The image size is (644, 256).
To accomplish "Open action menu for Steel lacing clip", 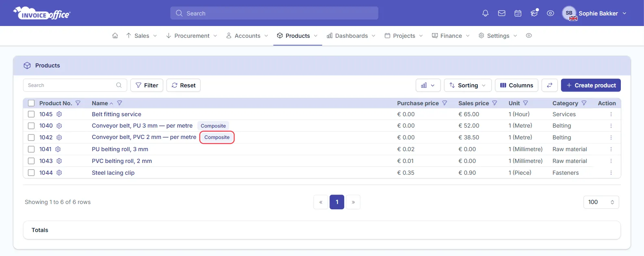I will 611,173.
